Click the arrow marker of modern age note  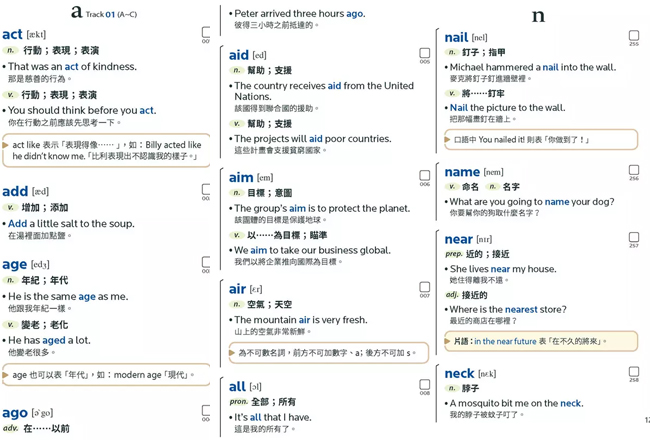5,375
